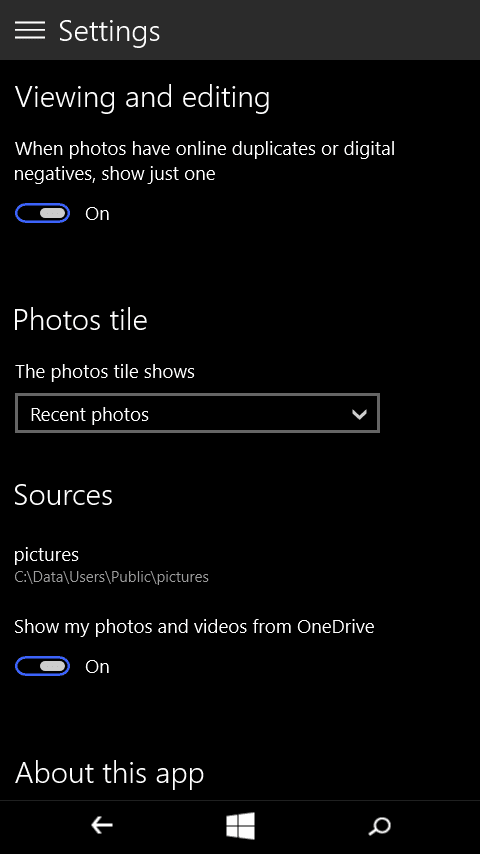Expand the photos tile dropdown chevron

(x=359, y=414)
